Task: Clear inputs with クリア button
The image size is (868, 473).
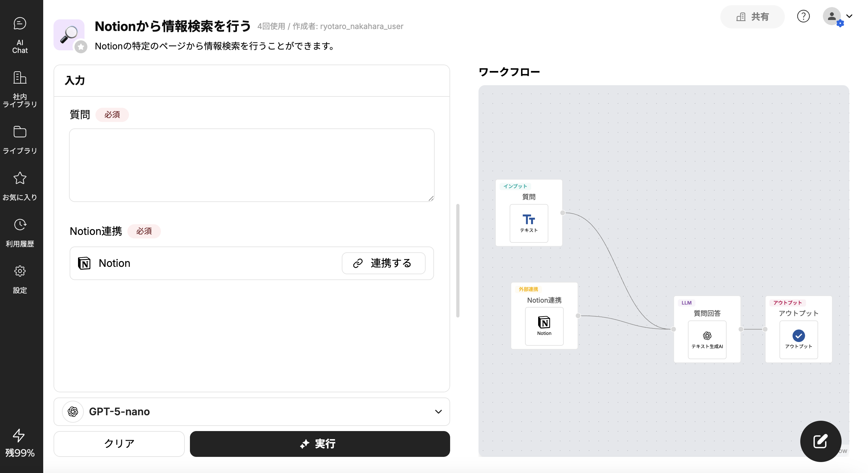Action: pyautogui.click(x=119, y=444)
